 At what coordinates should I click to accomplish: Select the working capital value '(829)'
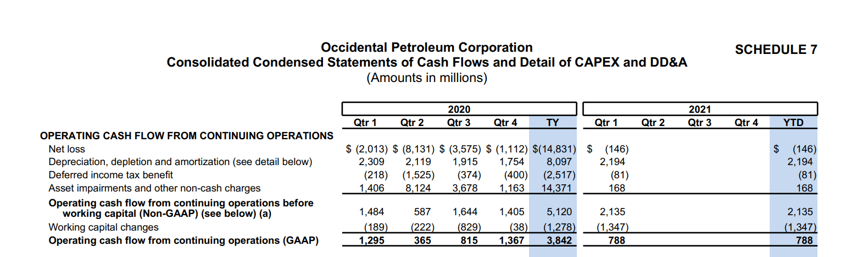(469, 227)
